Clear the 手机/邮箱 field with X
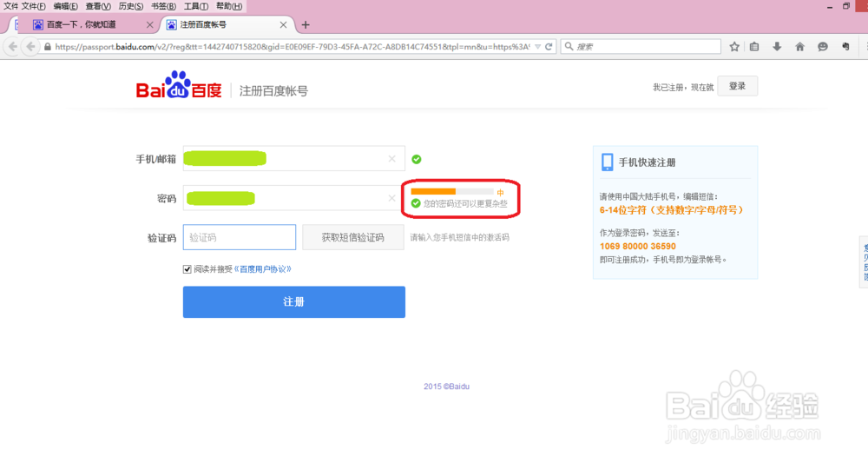 coord(392,159)
